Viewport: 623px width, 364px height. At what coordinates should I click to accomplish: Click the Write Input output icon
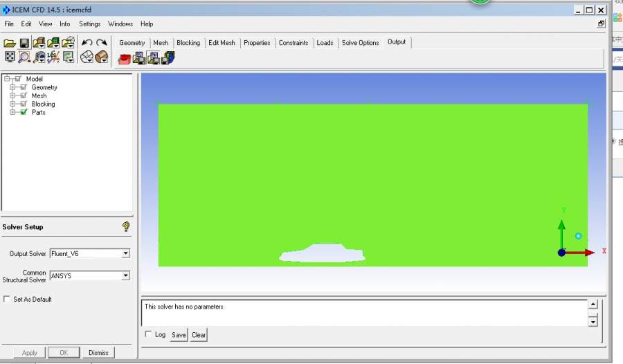point(168,58)
